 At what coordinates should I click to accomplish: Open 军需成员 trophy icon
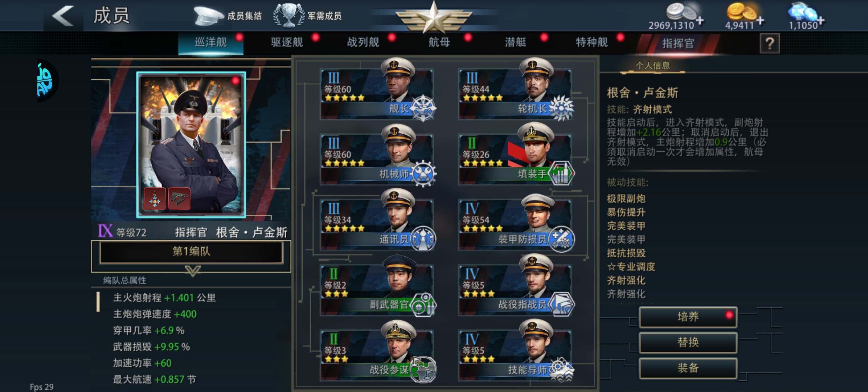click(289, 15)
